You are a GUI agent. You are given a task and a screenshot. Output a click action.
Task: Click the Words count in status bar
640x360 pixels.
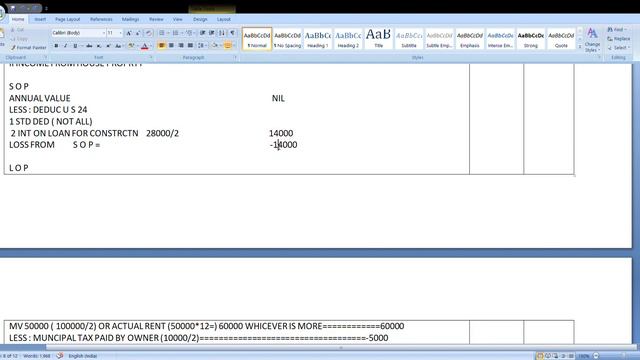37,356
